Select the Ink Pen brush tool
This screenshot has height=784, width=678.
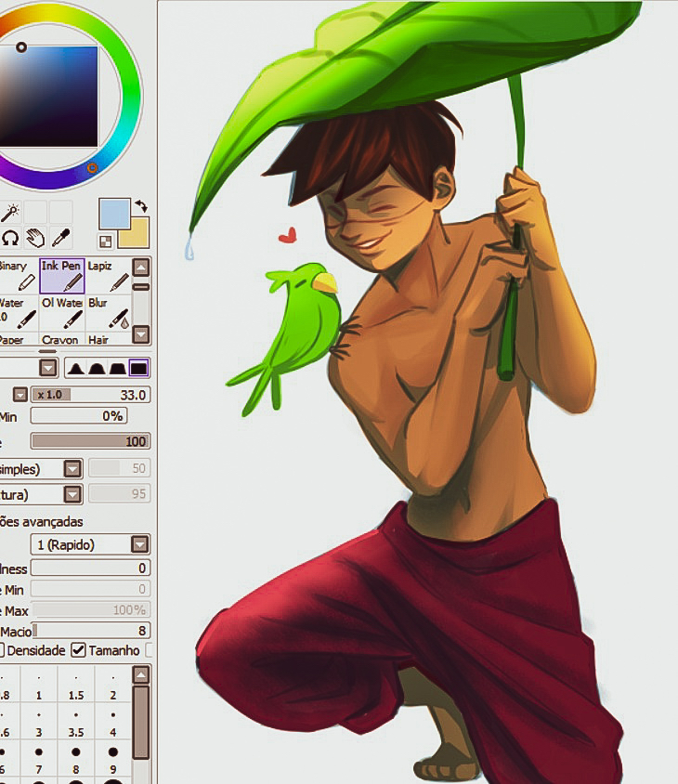(63, 276)
